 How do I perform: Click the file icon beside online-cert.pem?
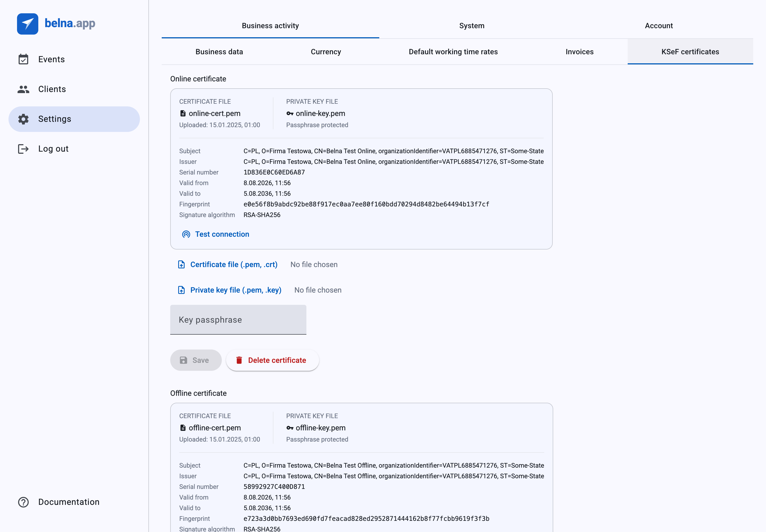point(183,113)
